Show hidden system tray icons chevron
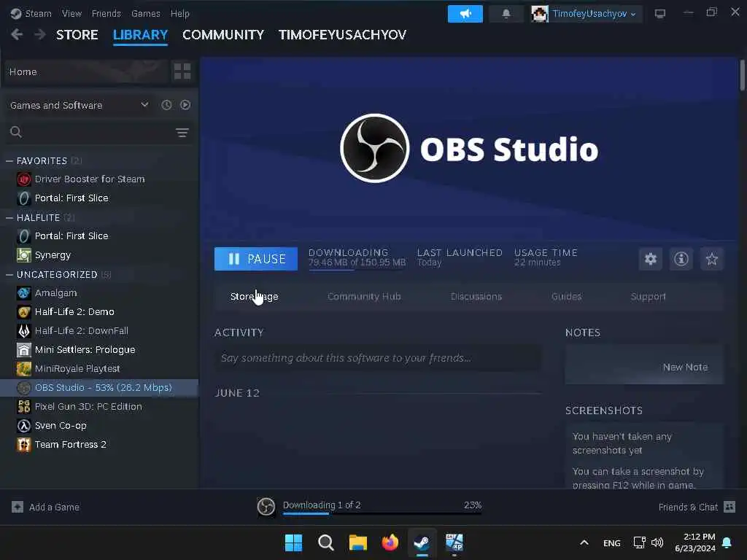Image resolution: width=747 pixels, height=560 pixels. (x=584, y=542)
